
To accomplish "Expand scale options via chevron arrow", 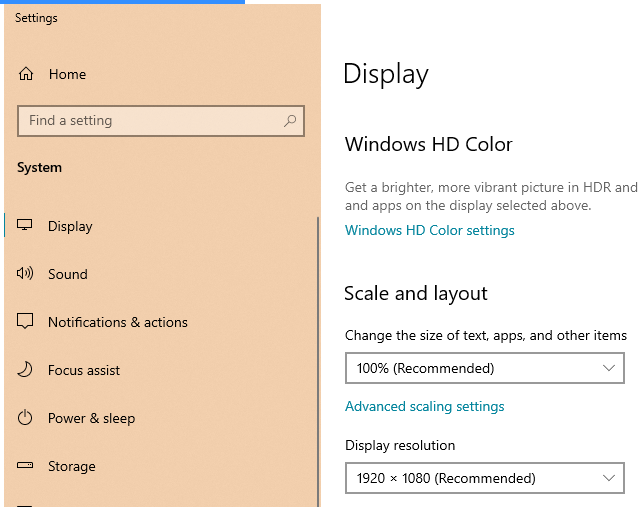I will pos(609,368).
